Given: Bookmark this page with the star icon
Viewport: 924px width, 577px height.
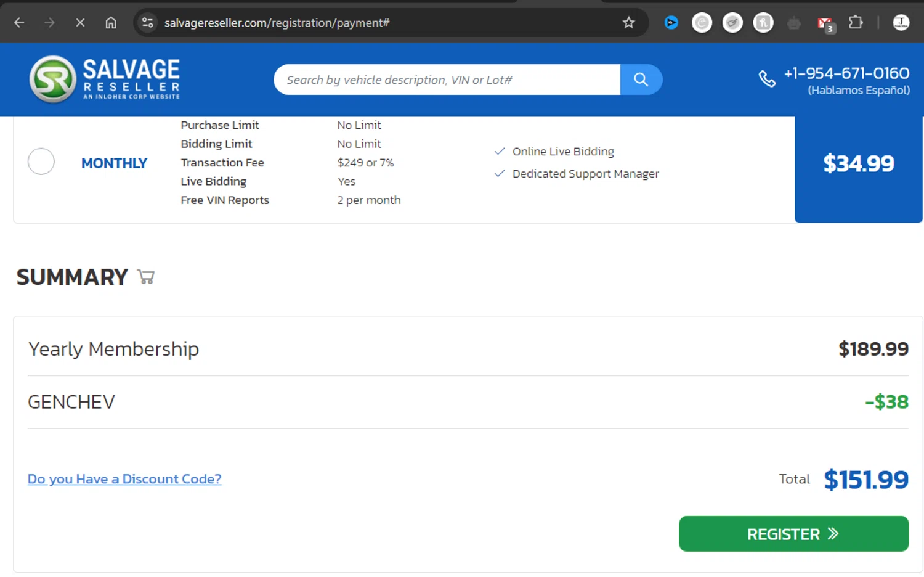Looking at the screenshot, I should click(628, 23).
